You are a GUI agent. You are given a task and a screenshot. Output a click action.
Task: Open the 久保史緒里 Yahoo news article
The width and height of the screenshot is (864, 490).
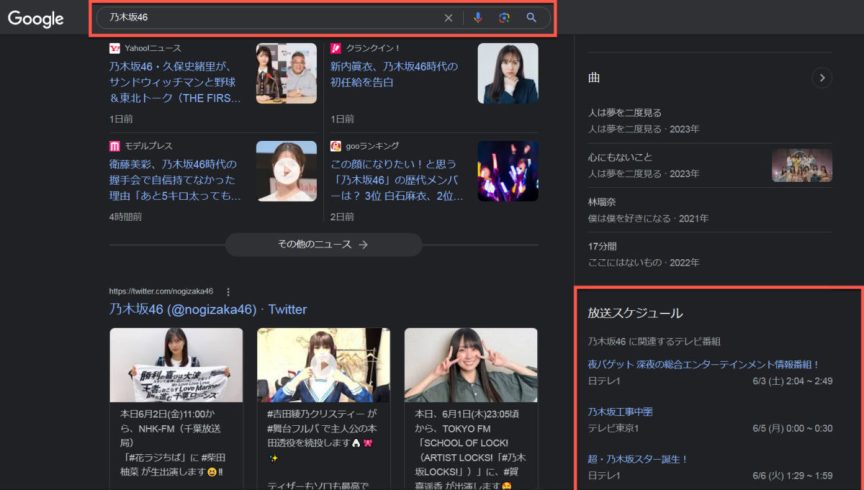[175, 82]
